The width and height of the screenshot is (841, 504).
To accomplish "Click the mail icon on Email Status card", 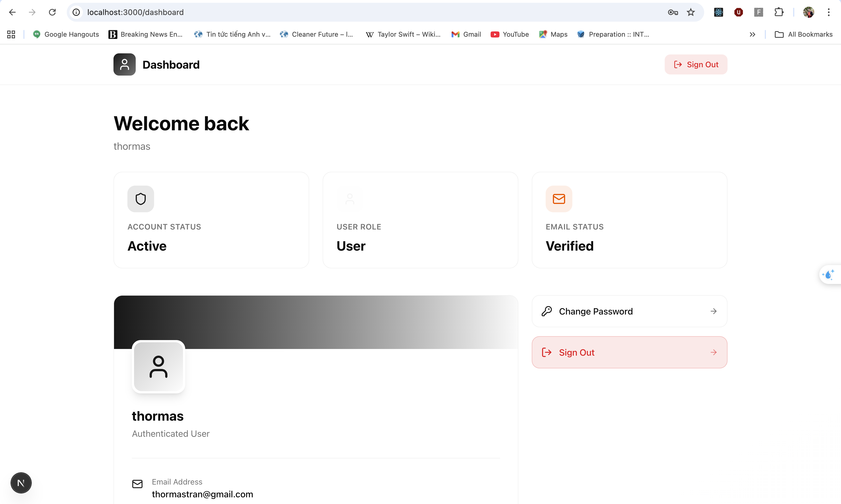I will 558,199.
